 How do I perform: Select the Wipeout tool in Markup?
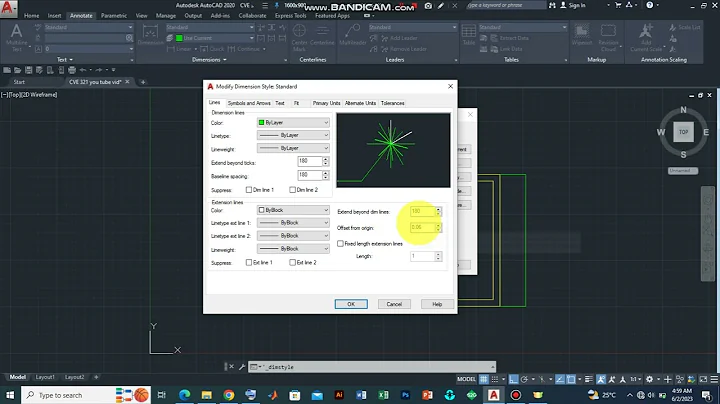(582, 31)
